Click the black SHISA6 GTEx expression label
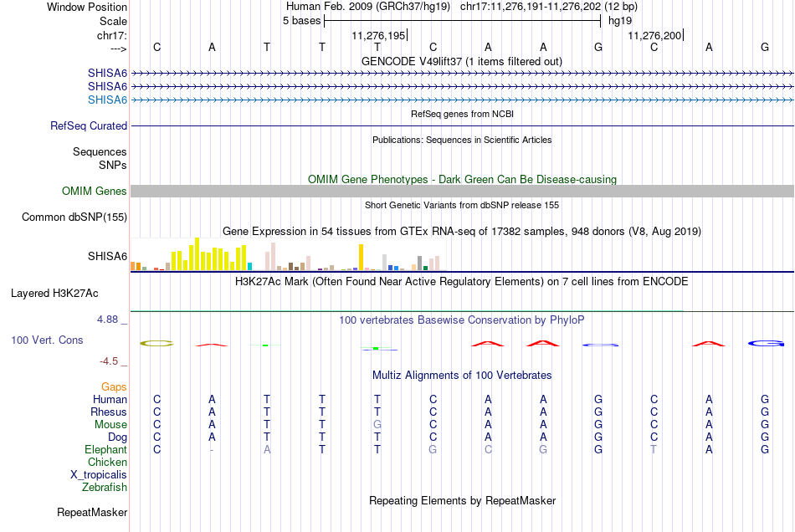 coord(107,256)
